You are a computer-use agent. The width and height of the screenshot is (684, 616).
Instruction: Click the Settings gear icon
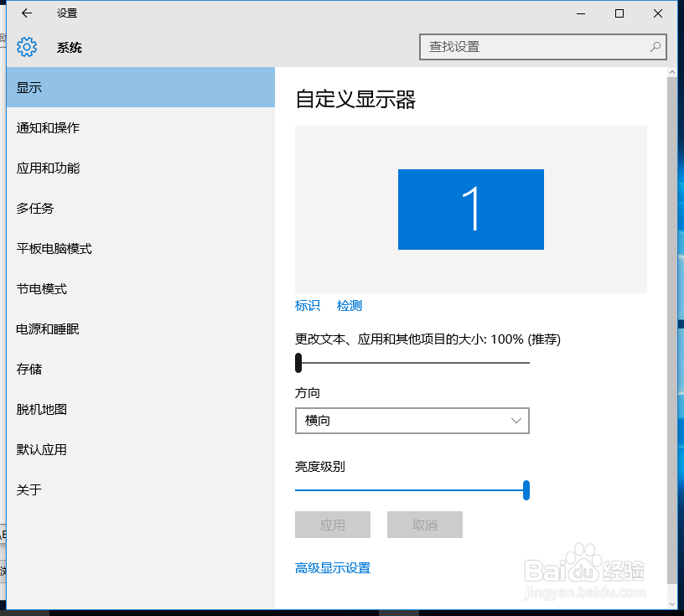click(27, 47)
